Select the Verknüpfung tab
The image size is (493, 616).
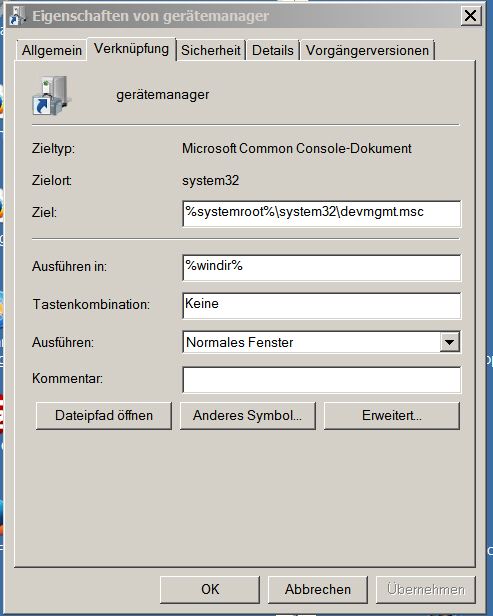click(131, 49)
